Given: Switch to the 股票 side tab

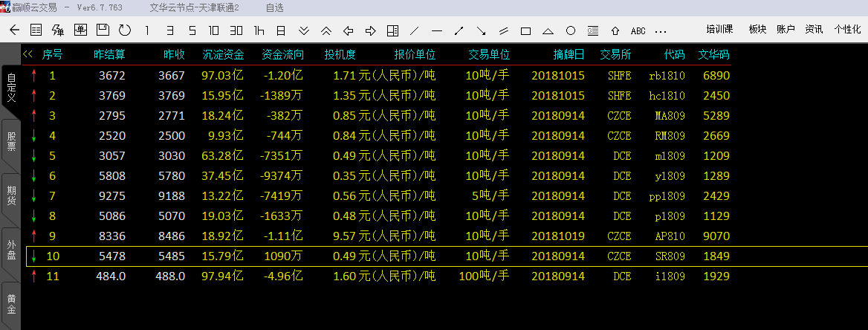Looking at the screenshot, I should (11, 141).
